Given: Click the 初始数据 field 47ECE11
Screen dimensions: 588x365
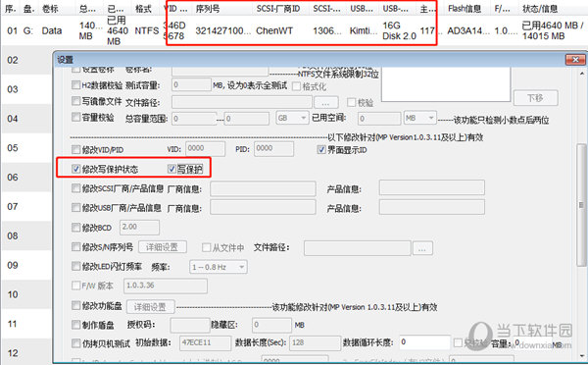Looking at the screenshot, I should 205,343.
